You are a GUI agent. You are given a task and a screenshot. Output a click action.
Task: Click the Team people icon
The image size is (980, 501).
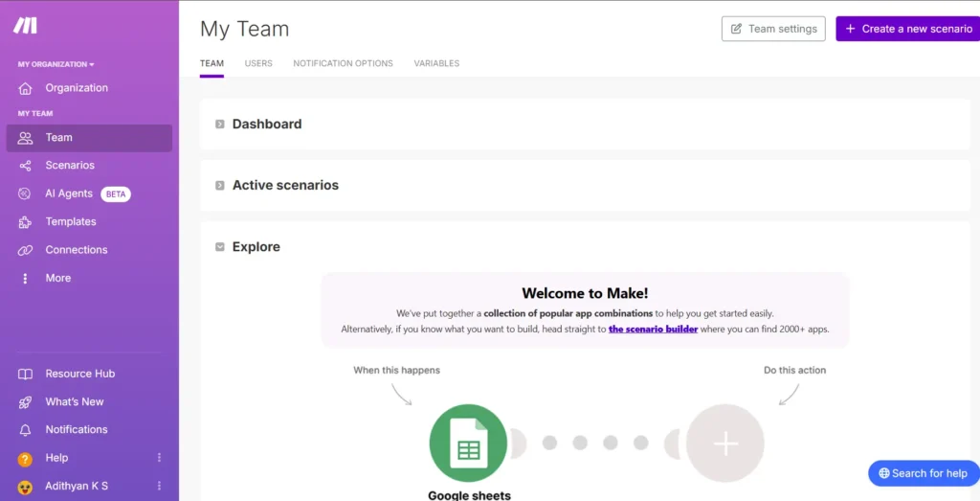[x=25, y=138]
